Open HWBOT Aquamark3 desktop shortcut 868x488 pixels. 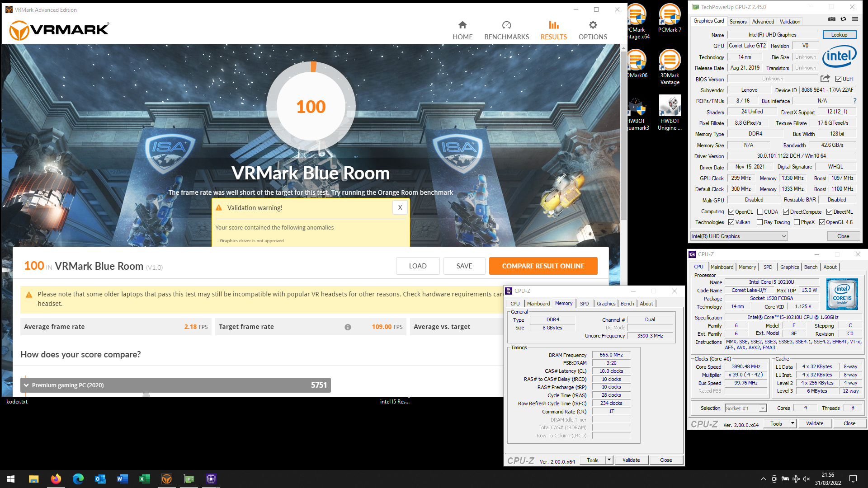637,113
